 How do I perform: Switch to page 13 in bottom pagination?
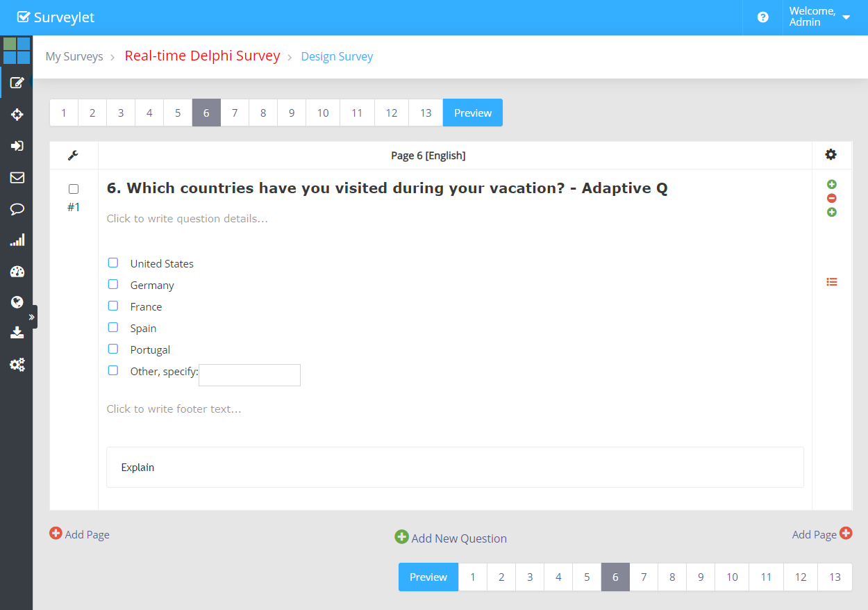(835, 577)
